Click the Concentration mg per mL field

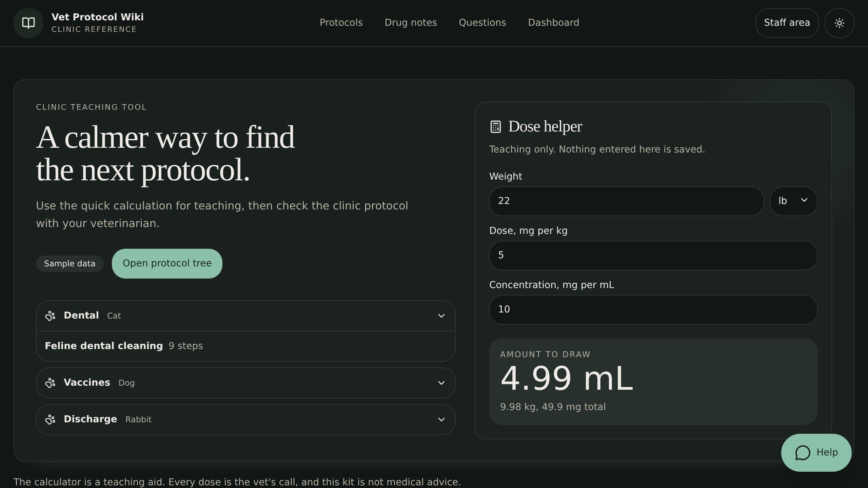pyautogui.click(x=653, y=309)
